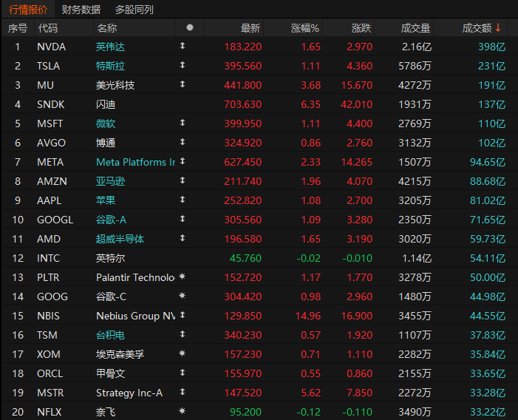Screen dimensions: 518x420
Task: Select the Palantir Technolo name cell
Action: pos(135,277)
